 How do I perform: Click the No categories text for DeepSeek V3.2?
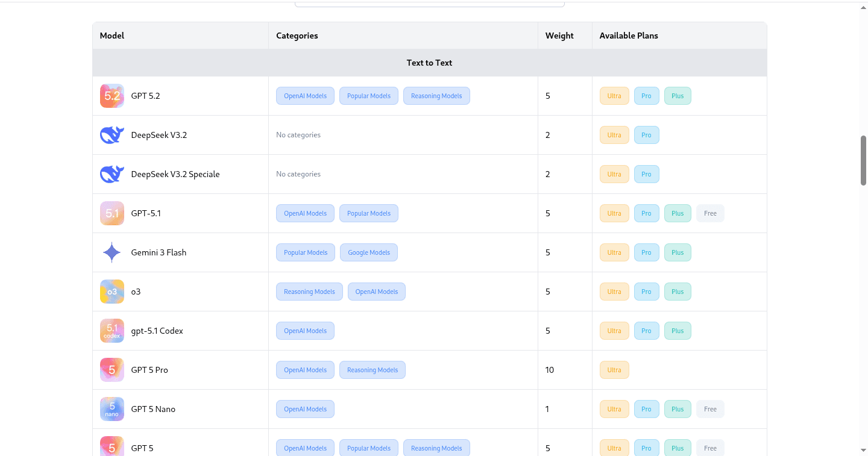pos(298,135)
